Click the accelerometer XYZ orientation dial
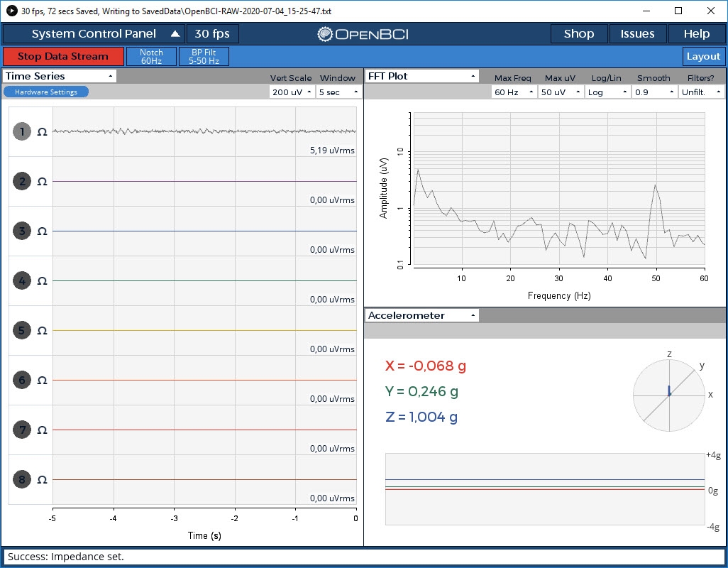 (668, 395)
